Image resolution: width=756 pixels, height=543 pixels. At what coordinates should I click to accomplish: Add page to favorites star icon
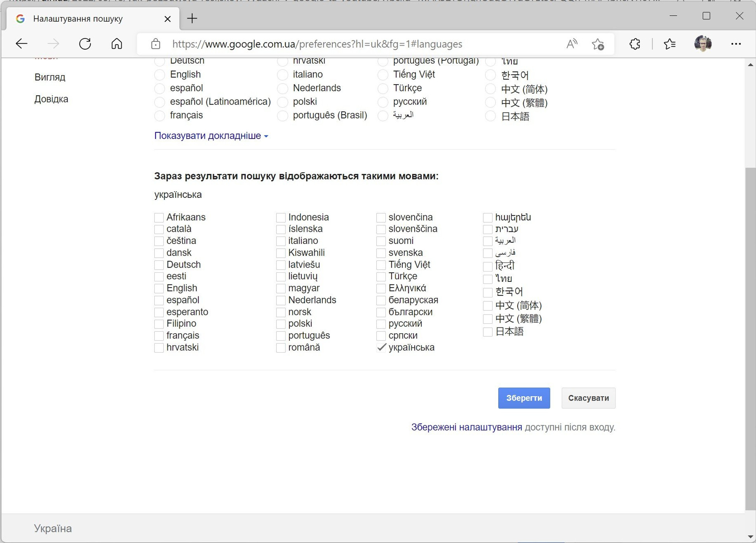[x=598, y=44]
